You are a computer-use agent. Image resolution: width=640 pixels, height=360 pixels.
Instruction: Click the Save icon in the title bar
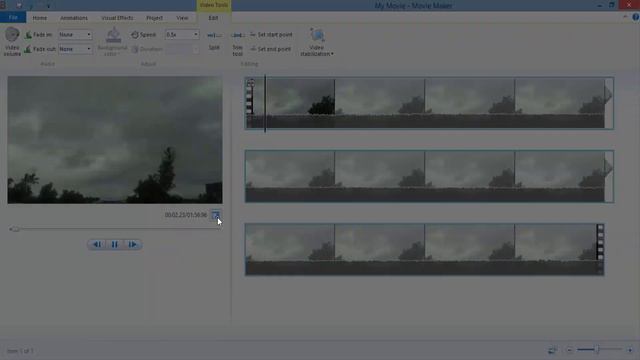pyautogui.click(x=18, y=5)
